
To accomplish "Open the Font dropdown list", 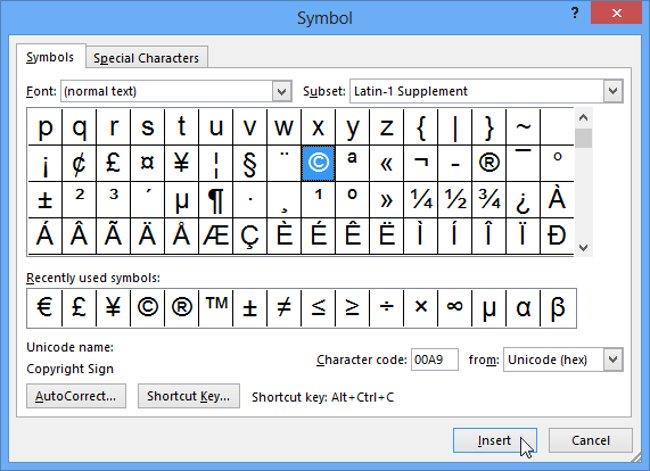I will point(281,91).
